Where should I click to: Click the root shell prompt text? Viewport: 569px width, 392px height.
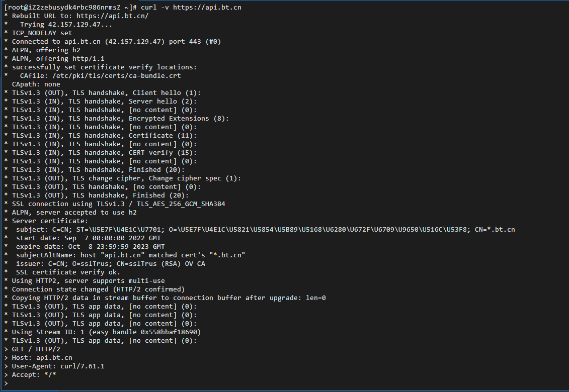point(70,7)
